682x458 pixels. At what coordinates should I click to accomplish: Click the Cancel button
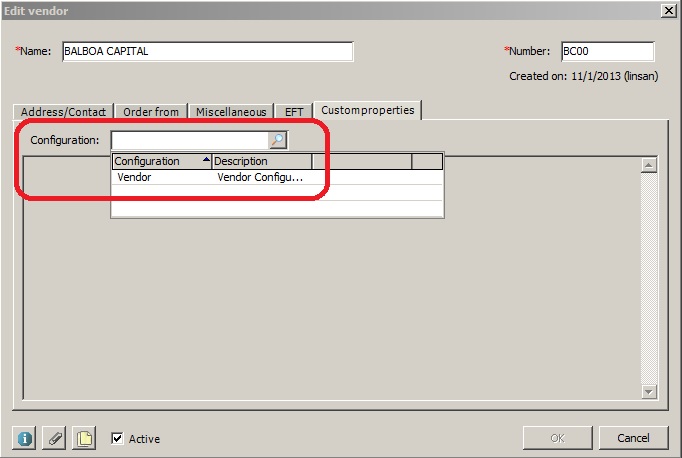633,438
